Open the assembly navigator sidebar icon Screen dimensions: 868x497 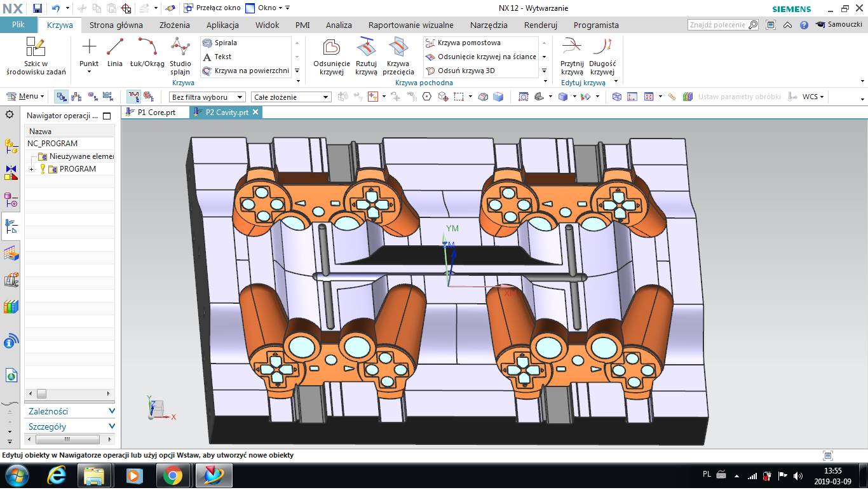11,147
